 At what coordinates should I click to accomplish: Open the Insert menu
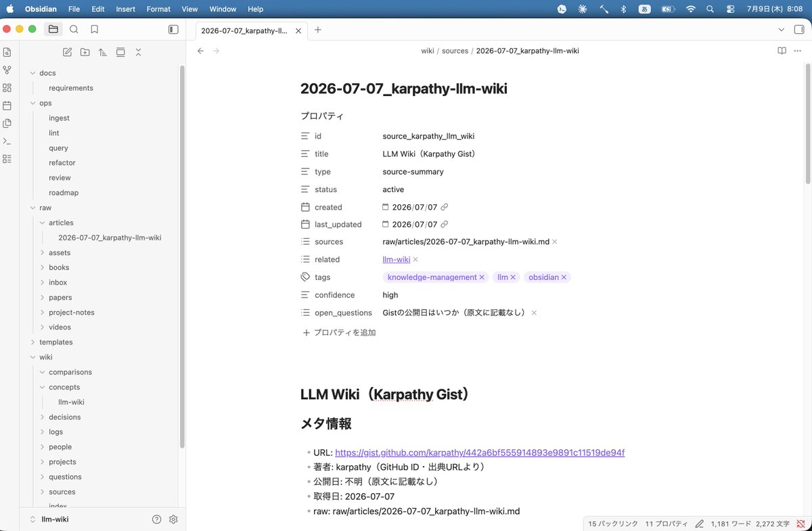[x=125, y=9]
